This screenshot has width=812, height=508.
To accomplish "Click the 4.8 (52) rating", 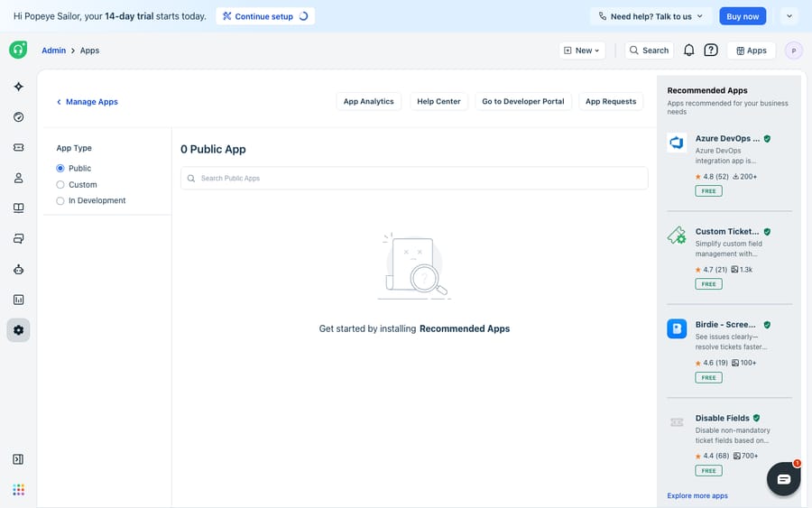I will [712, 177].
